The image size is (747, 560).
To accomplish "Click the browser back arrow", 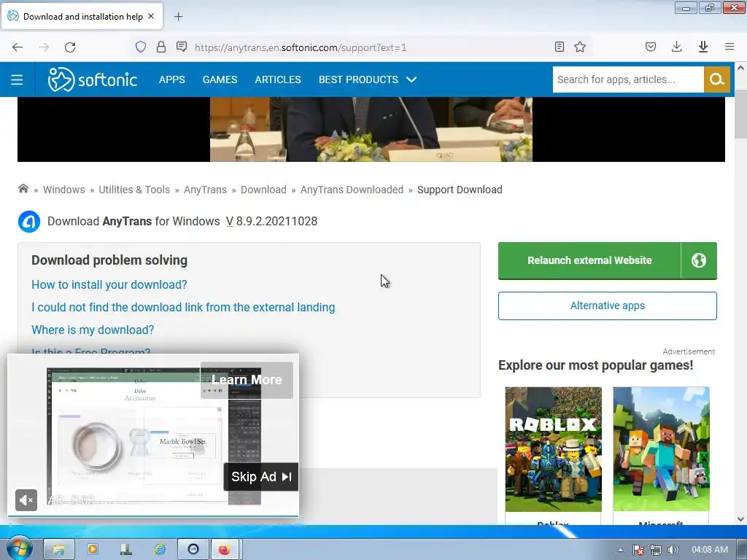I will (x=18, y=47).
